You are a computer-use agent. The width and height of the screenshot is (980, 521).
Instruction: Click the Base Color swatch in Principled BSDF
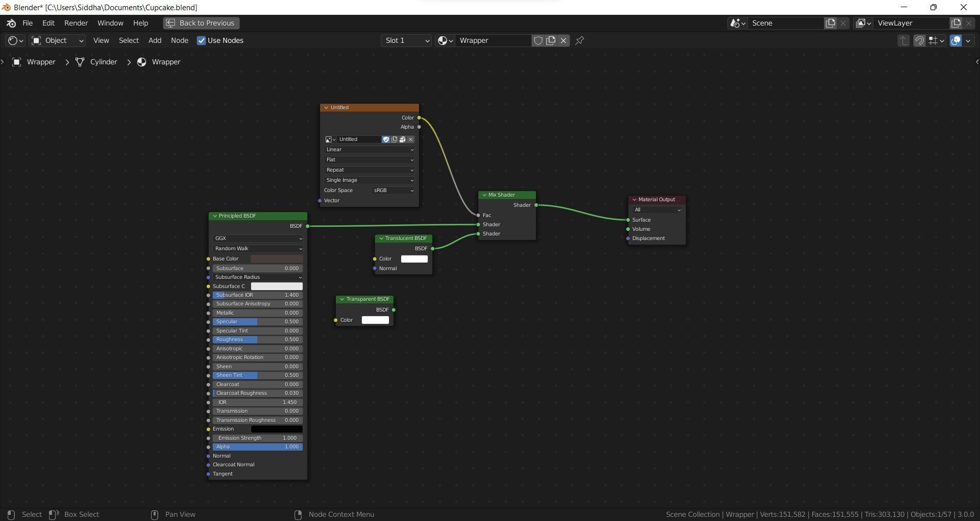(x=277, y=259)
